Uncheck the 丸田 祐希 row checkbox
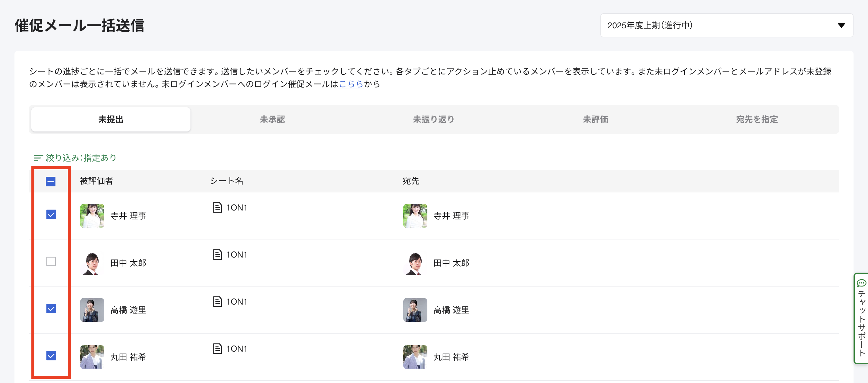Viewport: 868px width, 383px height. point(51,356)
